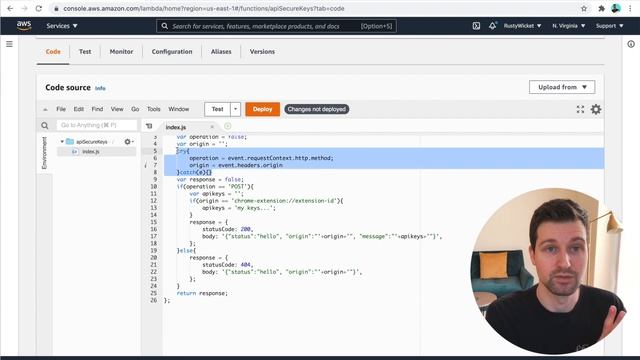The width and height of the screenshot is (640, 360).
Task: Click the 'statusCode: 200,' line
Action: click(x=228, y=229)
